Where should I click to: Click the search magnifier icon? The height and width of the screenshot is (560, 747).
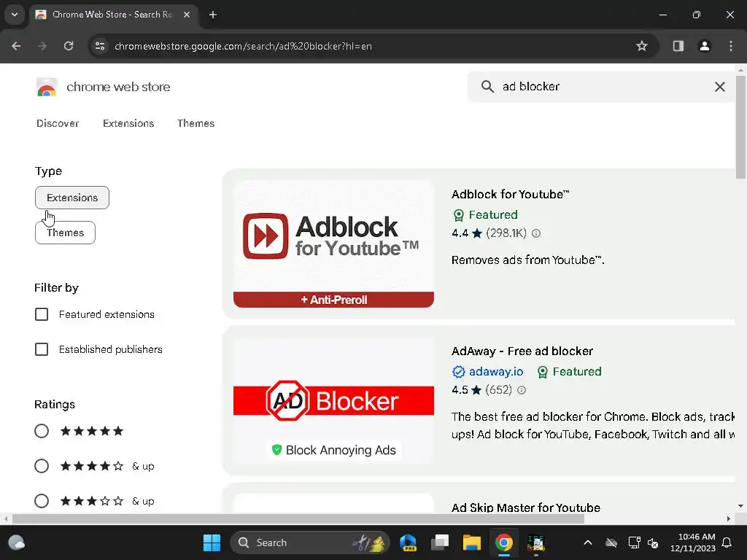(487, 87)
